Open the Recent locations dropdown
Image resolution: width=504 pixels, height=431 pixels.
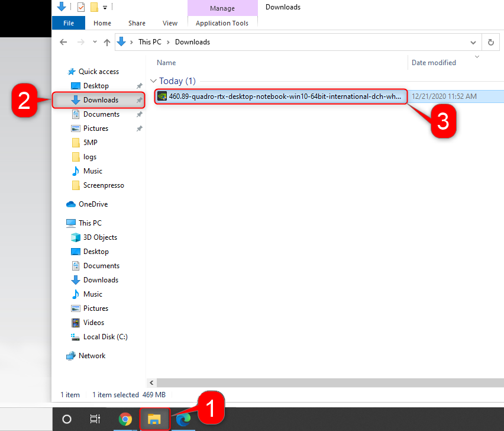point(95,42)
